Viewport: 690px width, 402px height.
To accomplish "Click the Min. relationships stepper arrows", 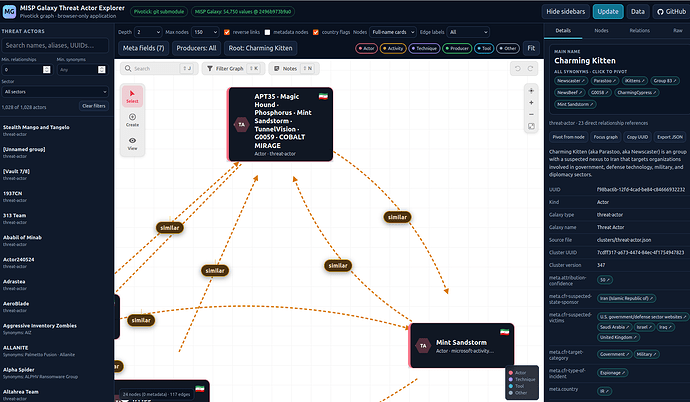I will point(47,69).
